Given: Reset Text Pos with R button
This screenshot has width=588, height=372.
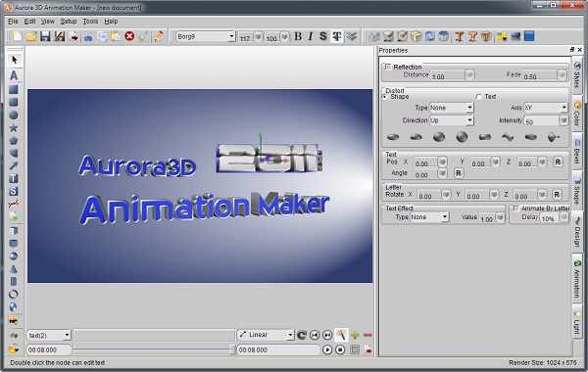Looking at the screenshot, I should click(x=558, y=162).
